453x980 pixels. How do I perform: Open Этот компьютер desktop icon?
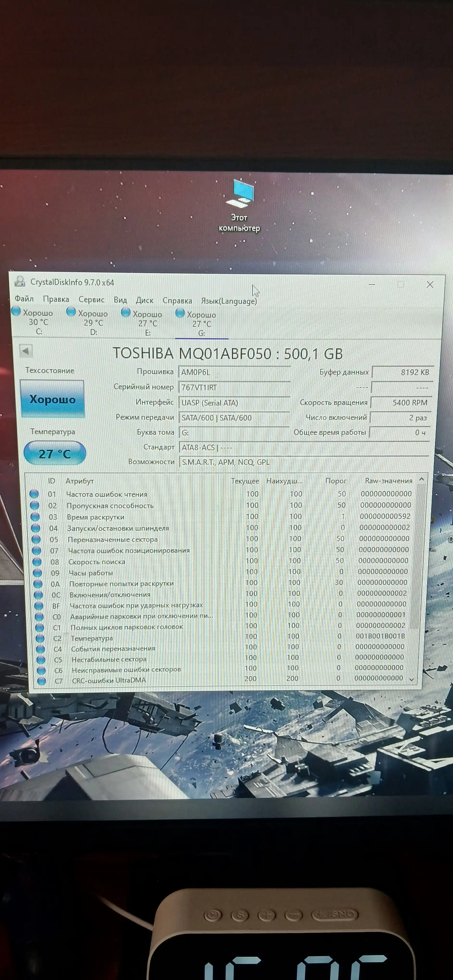click(x=239, y=206)
